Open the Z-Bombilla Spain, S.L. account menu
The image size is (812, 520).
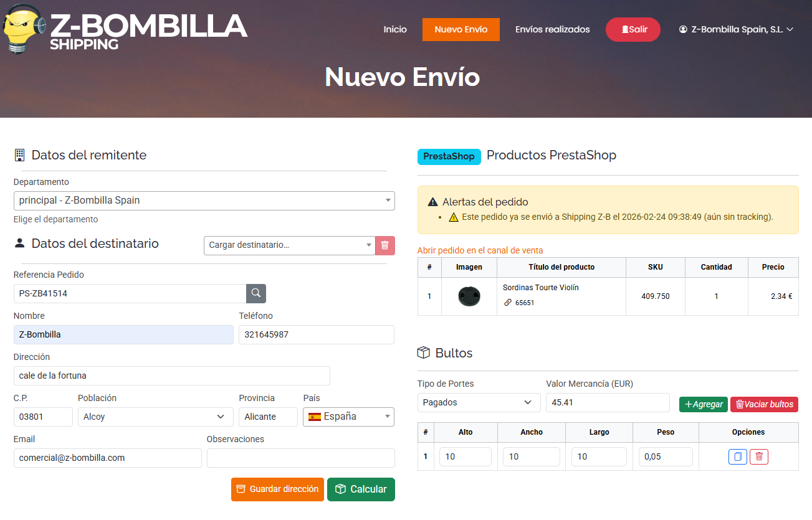[x=736, y=29]
